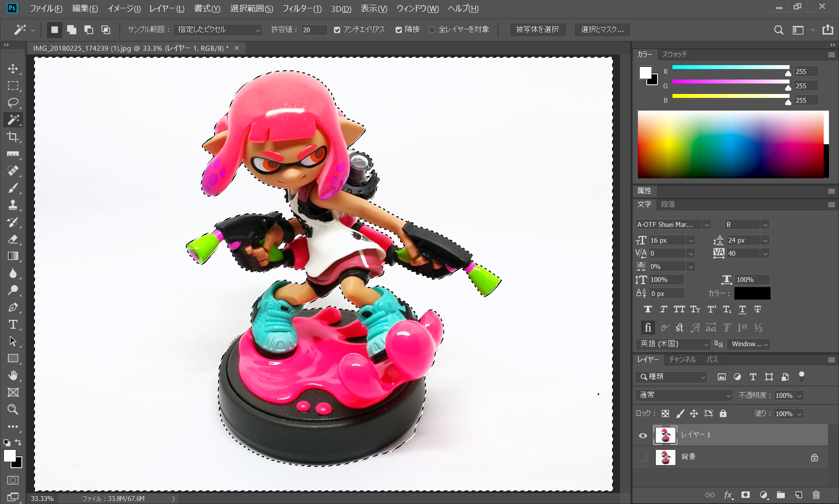The image size is (839, 504).
Task: Open サンプル範囲 dropdown 指定したピクセル
Action: click(x=218, y=30)
